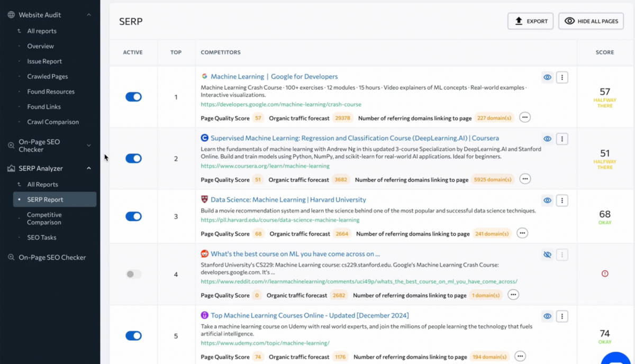Click the Reddit favicon of the best course on ML result
This screenshot has width=635, height=364.
(205, 254)
